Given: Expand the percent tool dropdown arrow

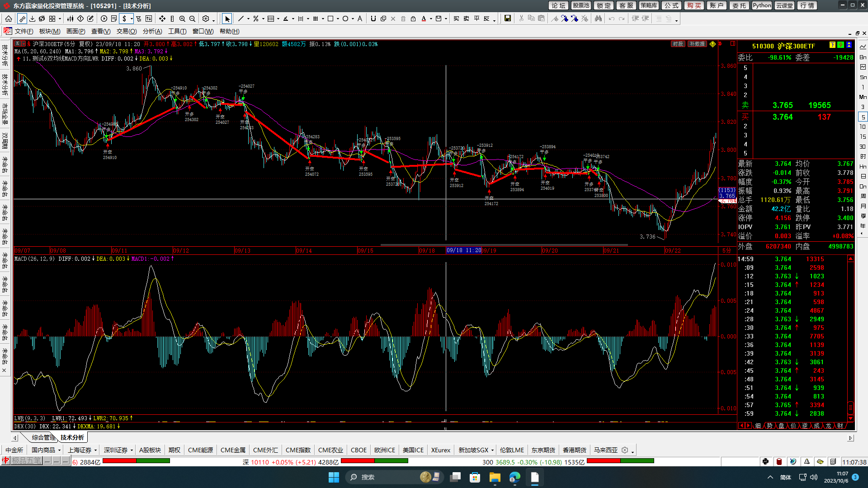Looking at the screenshot, I should (x=263, y=19).
